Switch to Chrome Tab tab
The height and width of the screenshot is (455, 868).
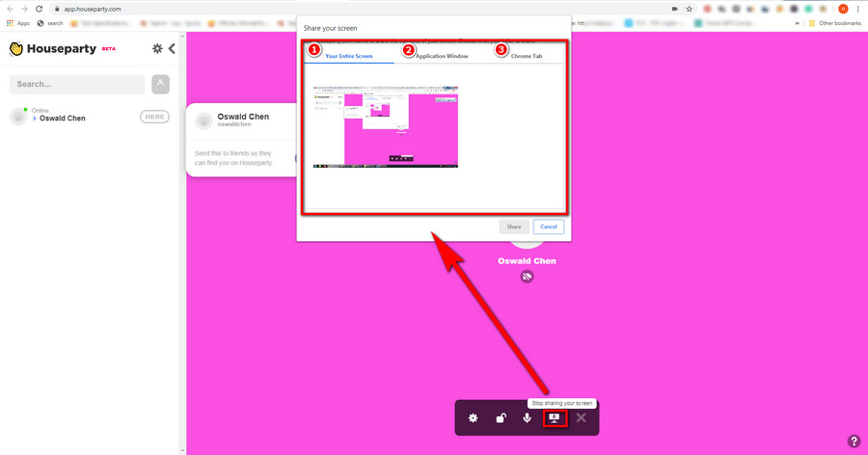(527, 56)
